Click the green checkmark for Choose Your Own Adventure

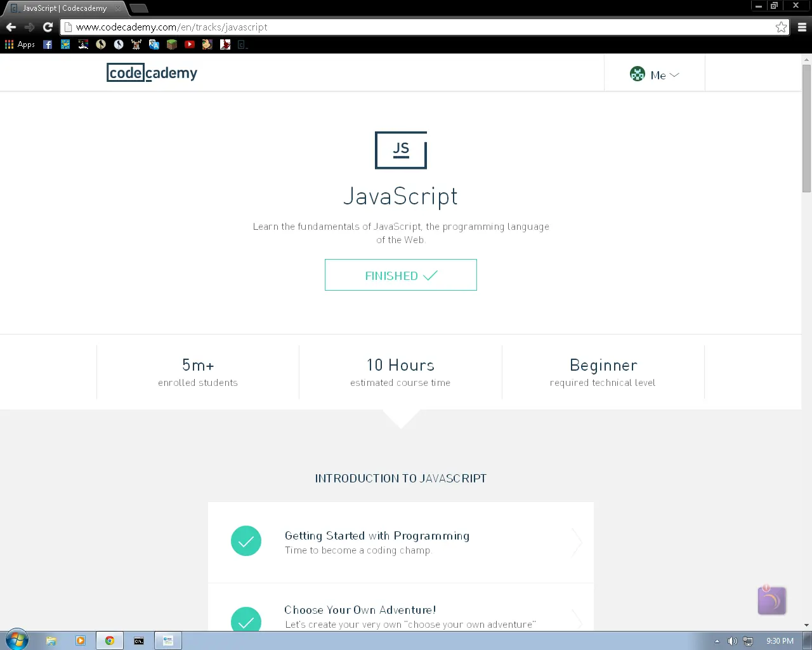click(x=246, y=619)
